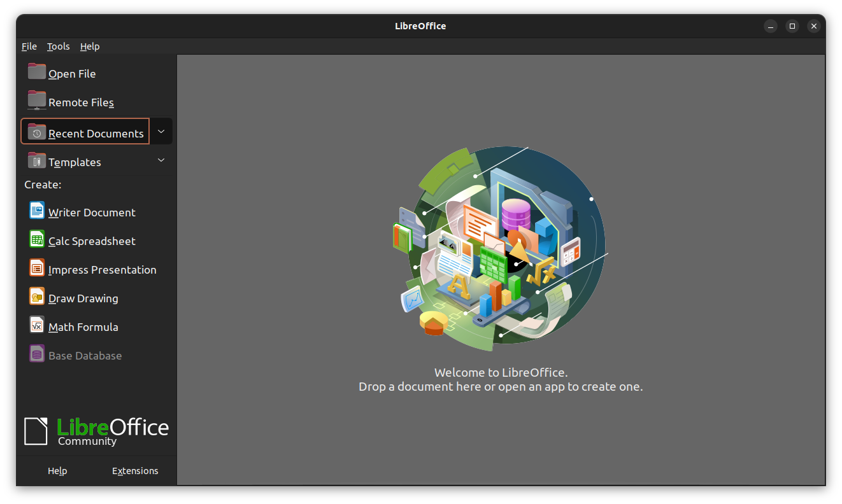Open the Help menu in menu bar
Screen dimensions: 842x504
(90, 46)
